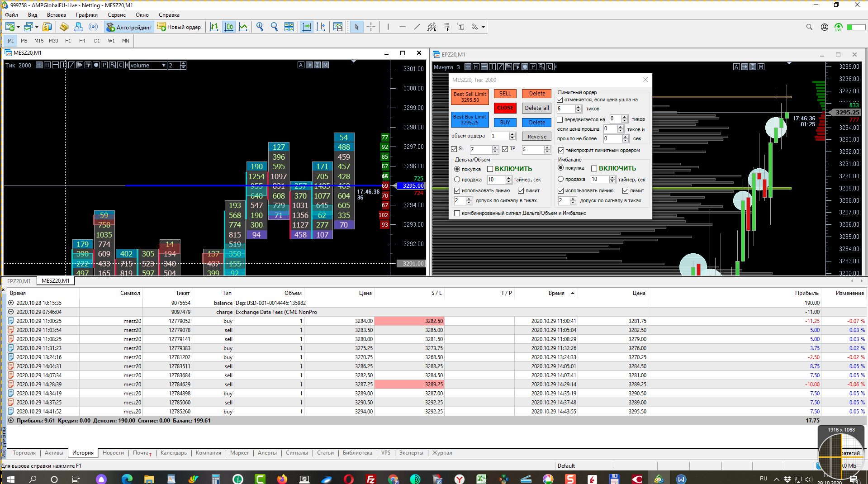The height and width of the screenshot is (484, 868).
Task: Enable the SL checkbox
Action: point(454,149)
